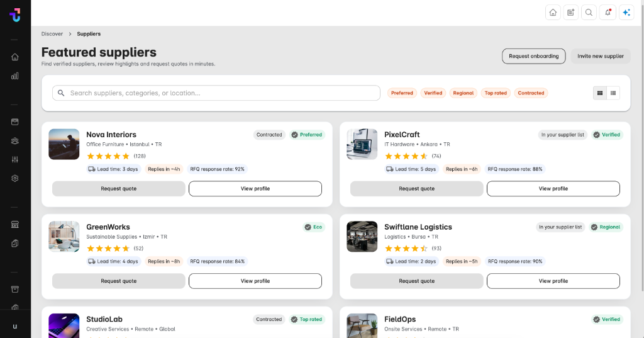
Task: Click 'Lead time: 3 days' chip
Action: [113, 169]
